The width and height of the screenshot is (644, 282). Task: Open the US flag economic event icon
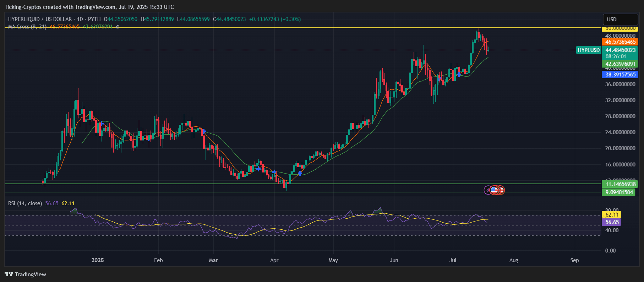[x=494, y=190]
